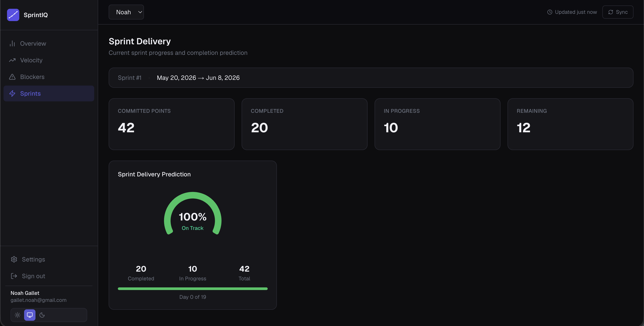Screen dimensions: 644x326
Task: Click the Updated just now text
Action: click(576, 12)
